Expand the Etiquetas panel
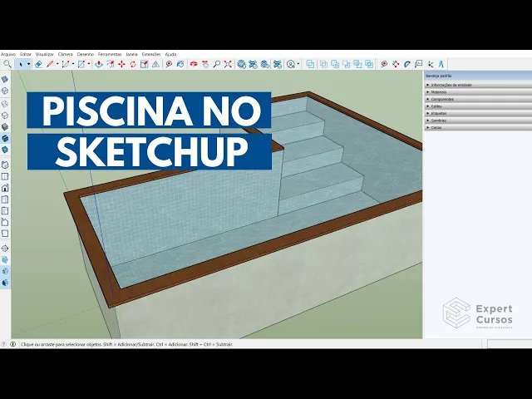Screen dimensions: 532x399 click(478, 113)
